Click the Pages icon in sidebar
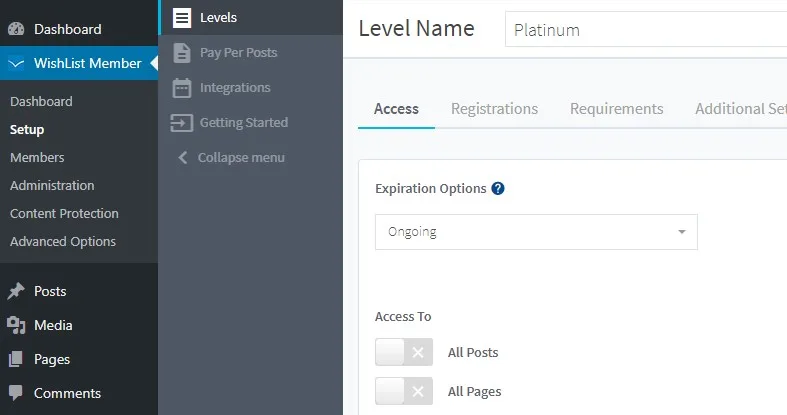The height and width of the screenshot is (415, 787). tap(16, 359)
